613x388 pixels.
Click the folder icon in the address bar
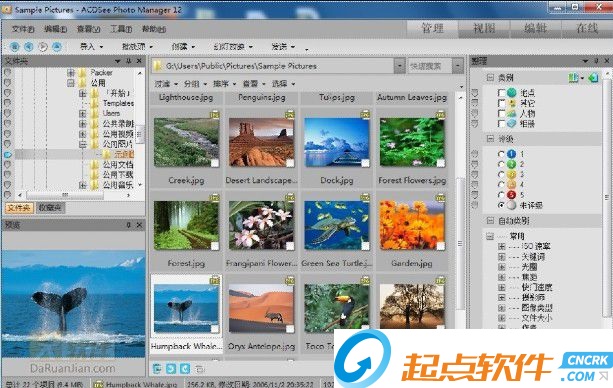click(158, 66)
